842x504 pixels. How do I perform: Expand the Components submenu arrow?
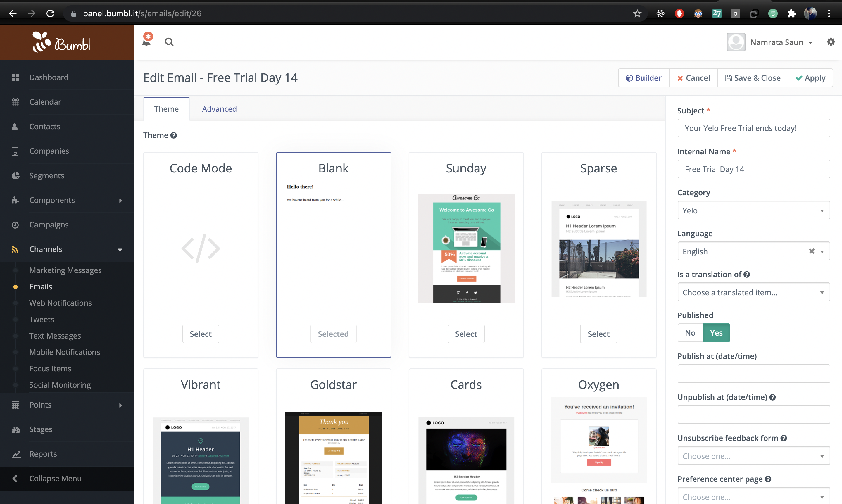coord(120,200)
